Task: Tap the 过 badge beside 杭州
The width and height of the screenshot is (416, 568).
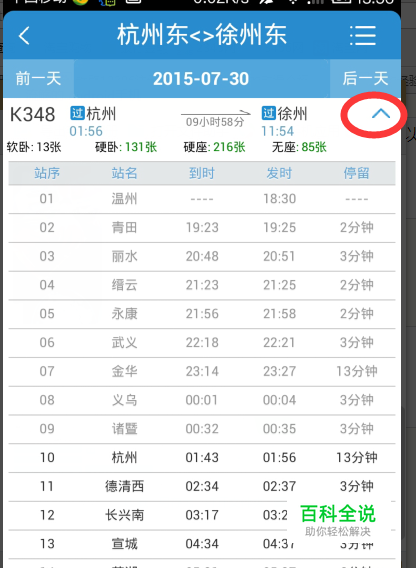Action: pos(77,114)
